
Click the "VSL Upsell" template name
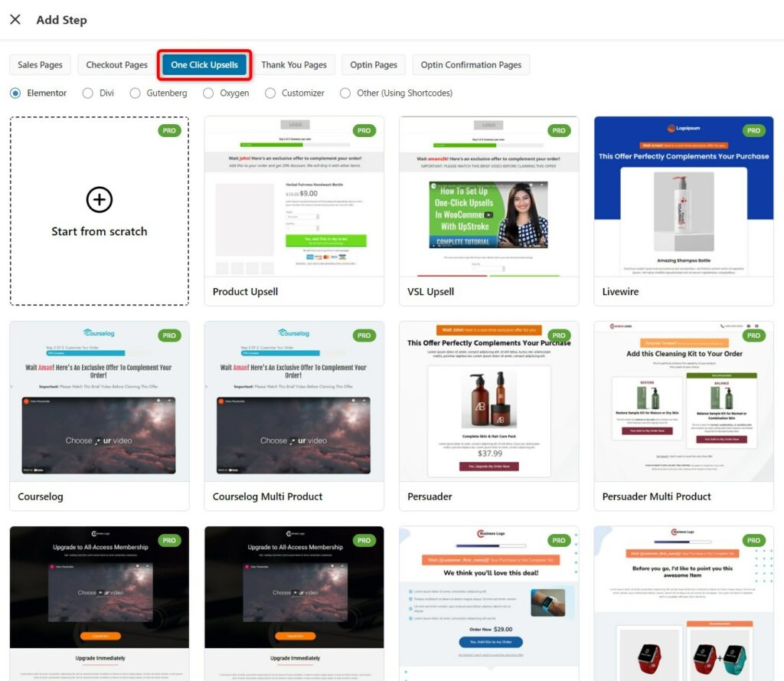(x=430, y=292)
